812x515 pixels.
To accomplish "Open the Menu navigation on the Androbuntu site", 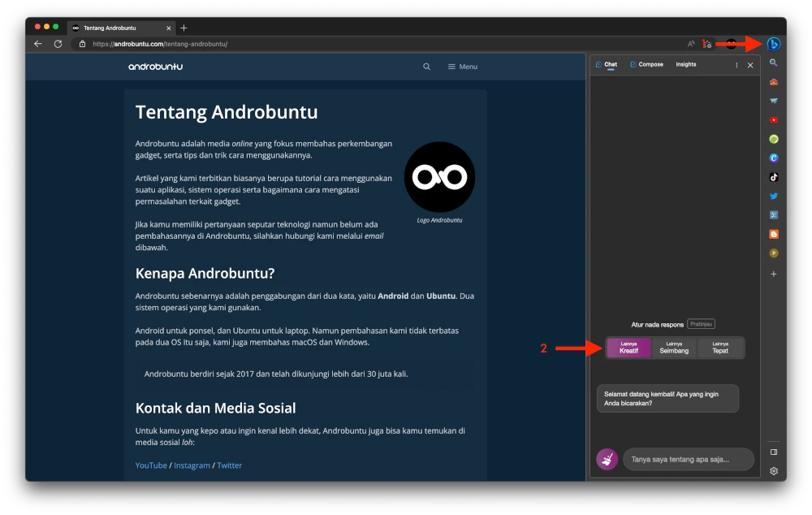I will [461, 67].
